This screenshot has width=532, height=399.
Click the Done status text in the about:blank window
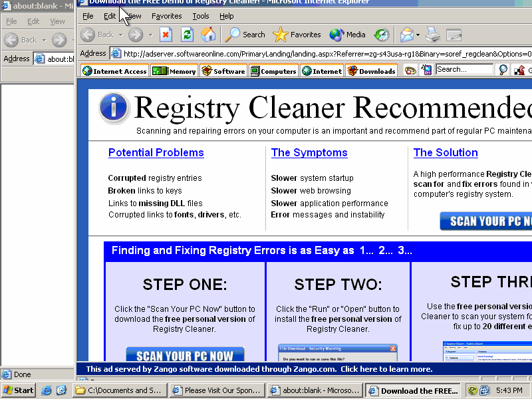point(23,374)
